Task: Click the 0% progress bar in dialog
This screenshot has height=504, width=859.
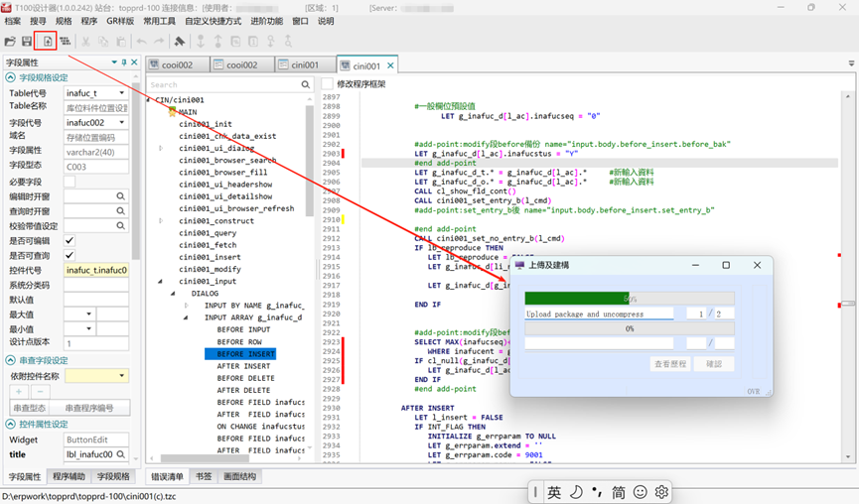Action: [x=630, y=328]
